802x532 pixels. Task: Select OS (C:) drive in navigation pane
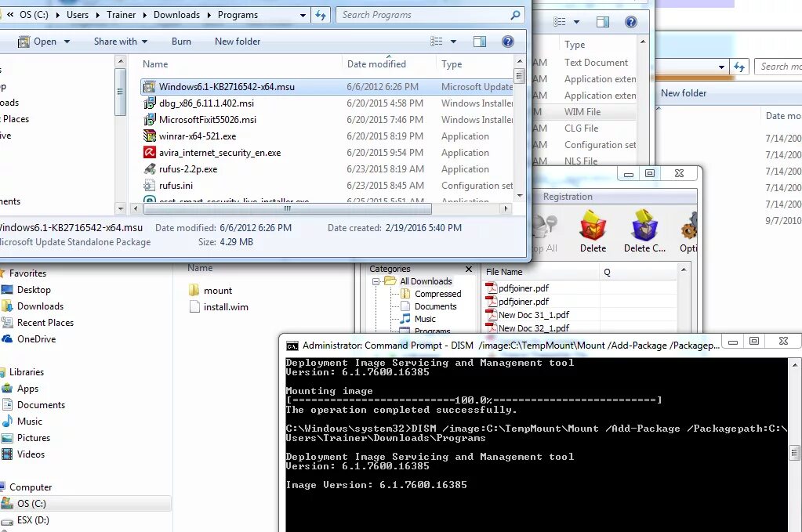31,503
